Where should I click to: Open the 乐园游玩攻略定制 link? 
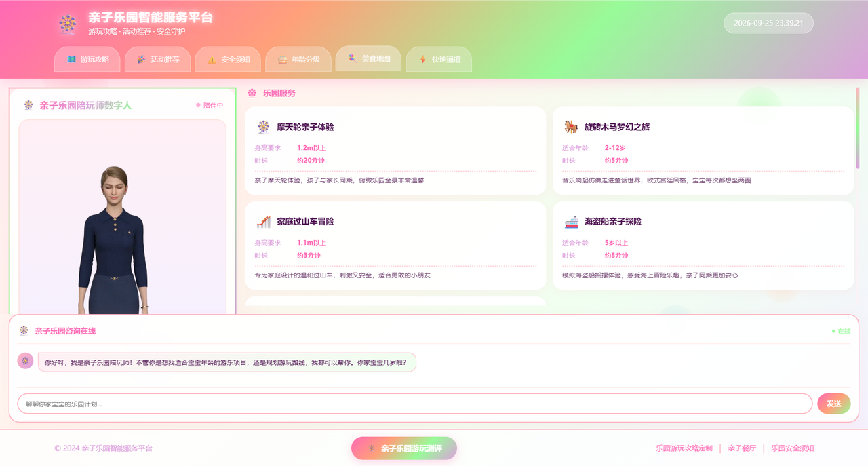pos(684,448)
